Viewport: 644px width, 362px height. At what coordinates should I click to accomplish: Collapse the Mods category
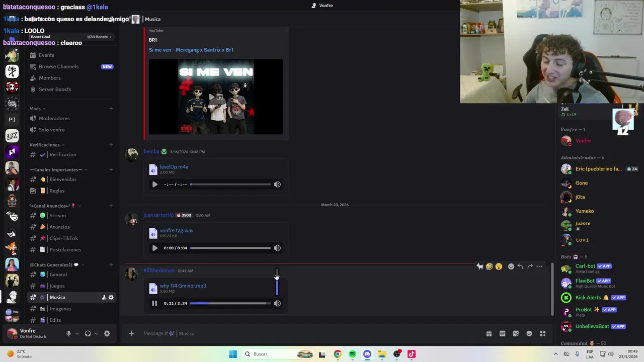click(37, 109)
